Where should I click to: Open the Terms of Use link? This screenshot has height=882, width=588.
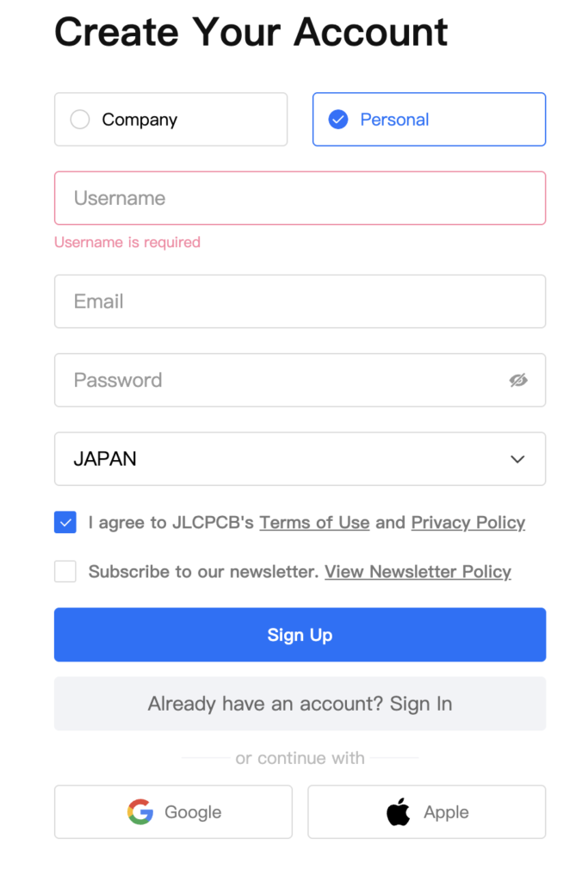(x=314, y=523)
